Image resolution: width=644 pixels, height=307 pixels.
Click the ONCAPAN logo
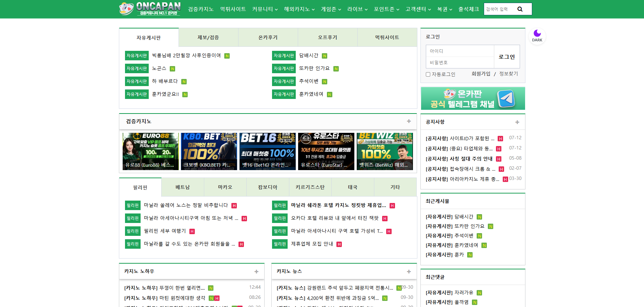(150, 9)
